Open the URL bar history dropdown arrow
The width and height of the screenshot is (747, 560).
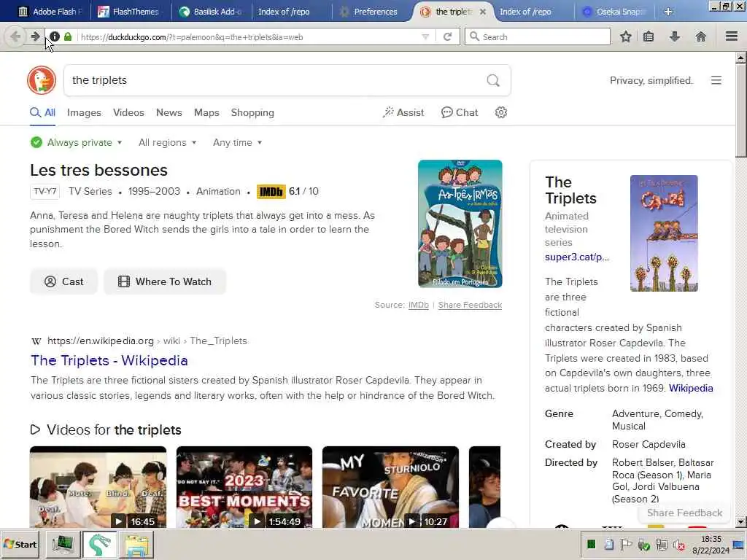tap(425, 36)
